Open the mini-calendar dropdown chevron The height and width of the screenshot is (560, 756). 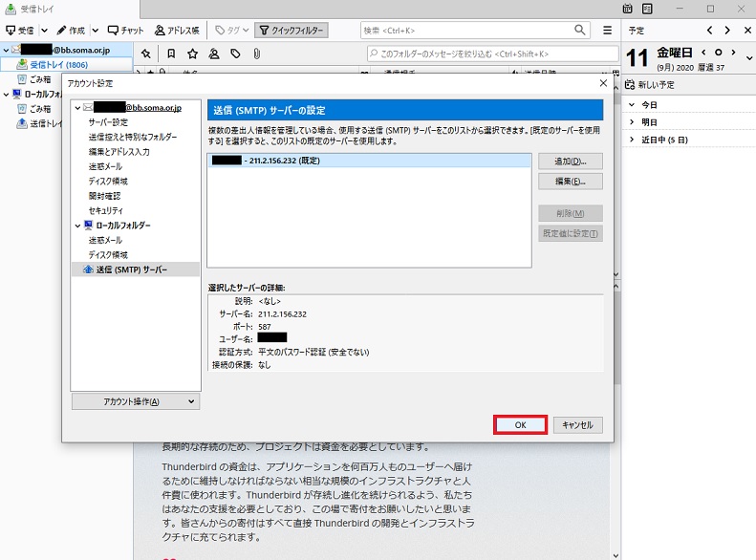pyautogui.click(x=749, y=58)
